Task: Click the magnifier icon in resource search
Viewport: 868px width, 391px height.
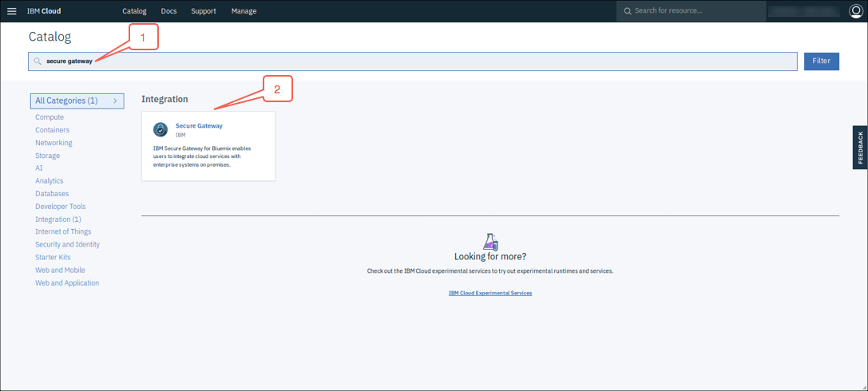Action: [627, 11]
